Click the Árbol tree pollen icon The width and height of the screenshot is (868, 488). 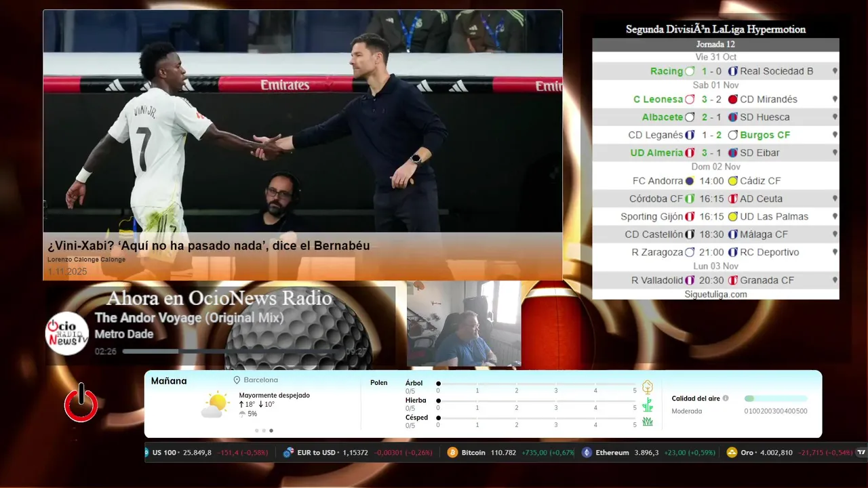point(648,387)
